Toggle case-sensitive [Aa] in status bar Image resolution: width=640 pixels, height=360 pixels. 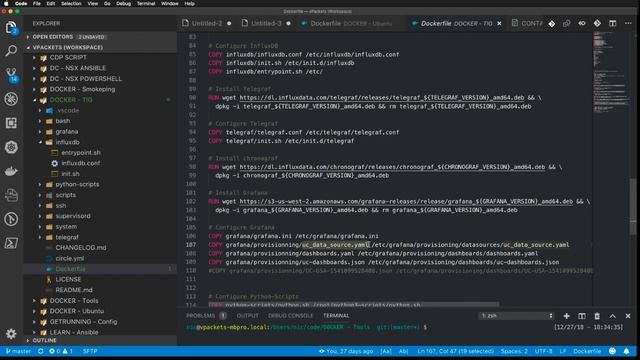click(385, 351)
